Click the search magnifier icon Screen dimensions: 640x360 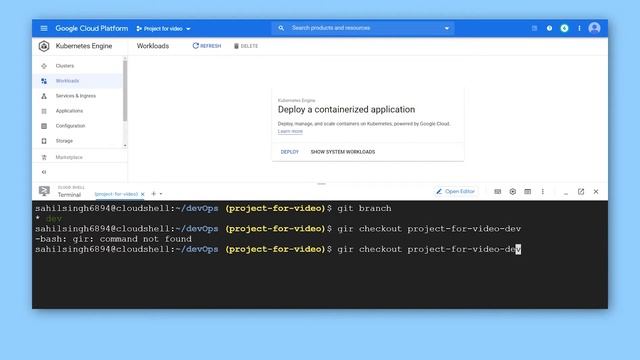click(x=281, y=28)
